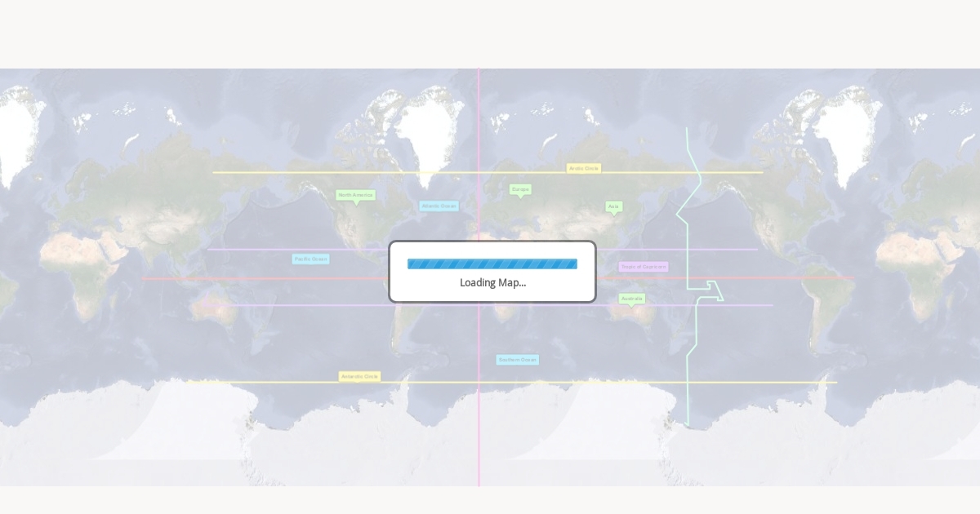Viewport: 980px width, 514px height.
Task: Select the North America map label
Action: [356, 195]
